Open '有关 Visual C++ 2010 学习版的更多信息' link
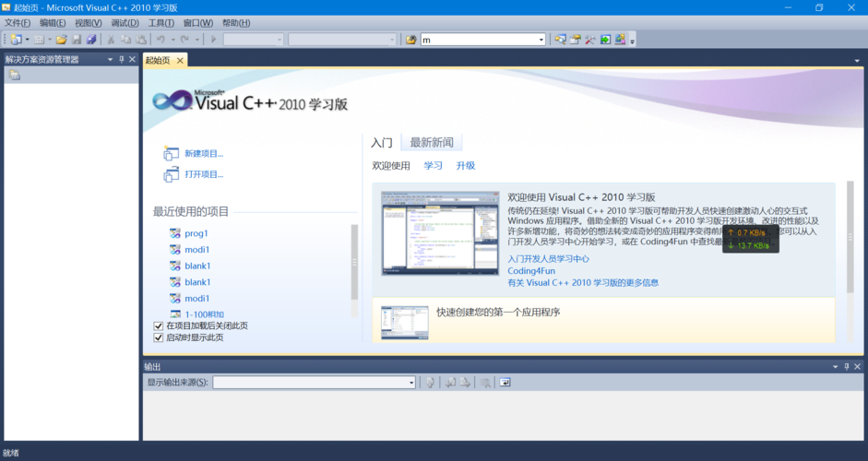The height and width of the screenshot is (461, 868). point(583,282)
